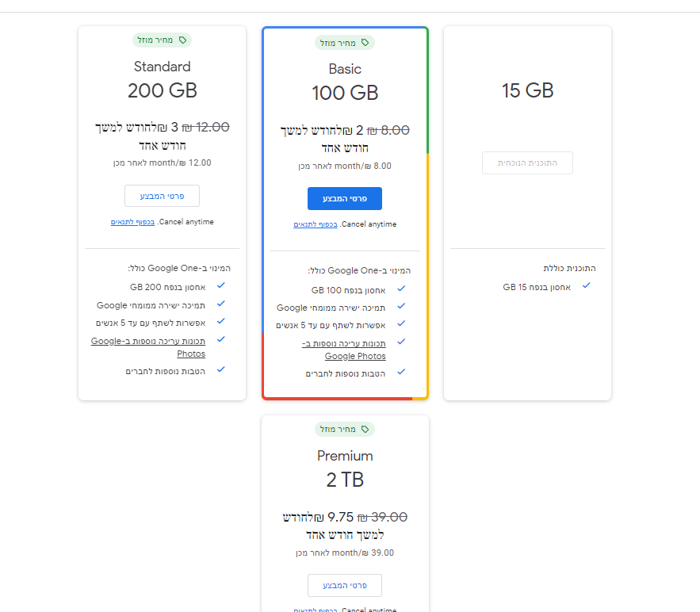
Task: Open offer details for the Premium 2 TB plan
Action: (x=345, y=585)
